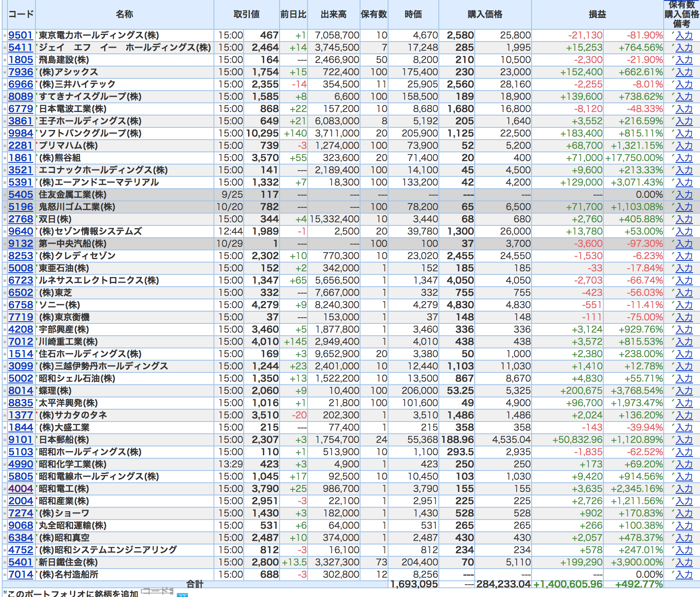Click the pencil icon in the 双日(株) row
The height and width of the screenshot is (597, 700).
[x=673, y=216]
